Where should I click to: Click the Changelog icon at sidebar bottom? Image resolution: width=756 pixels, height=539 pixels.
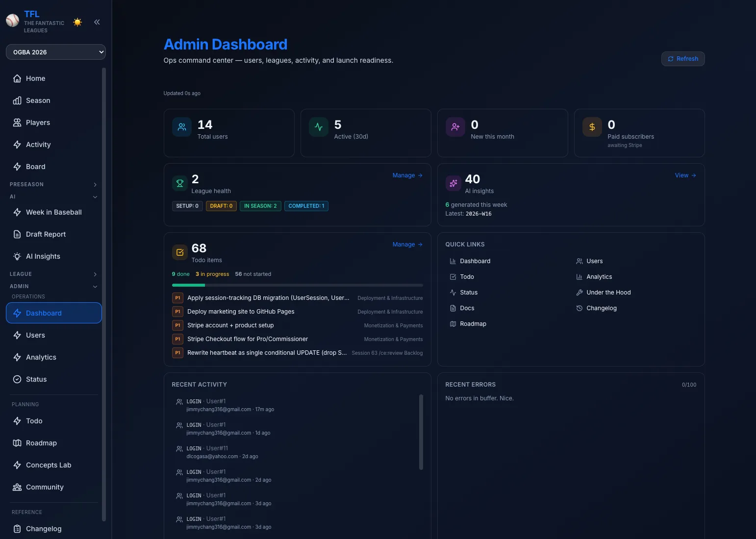pos(16,529)
